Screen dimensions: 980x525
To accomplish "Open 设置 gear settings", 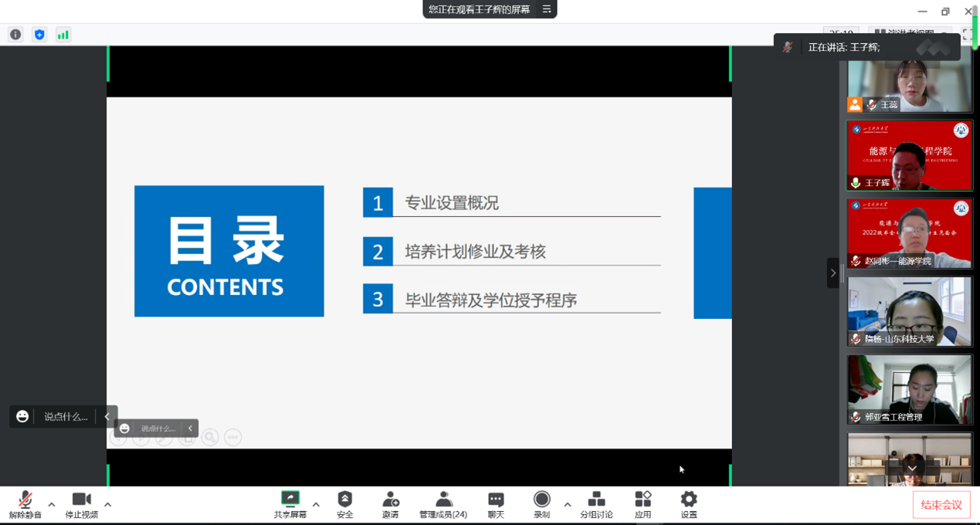I will point(689,504).
